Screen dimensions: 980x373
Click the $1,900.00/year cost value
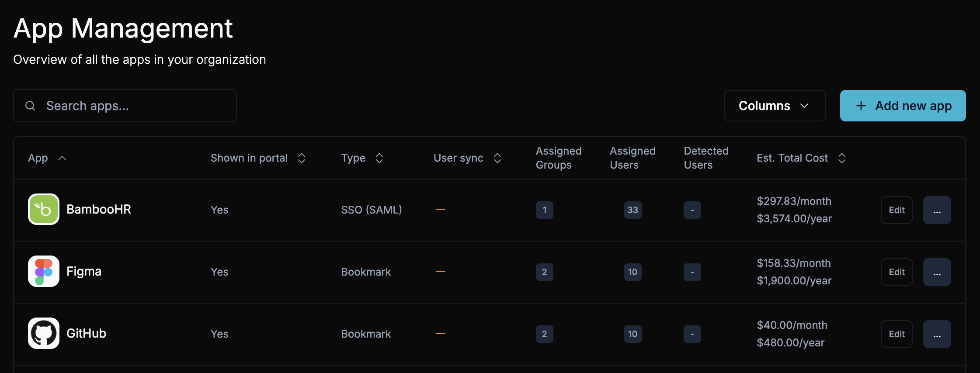pos(794,281)
